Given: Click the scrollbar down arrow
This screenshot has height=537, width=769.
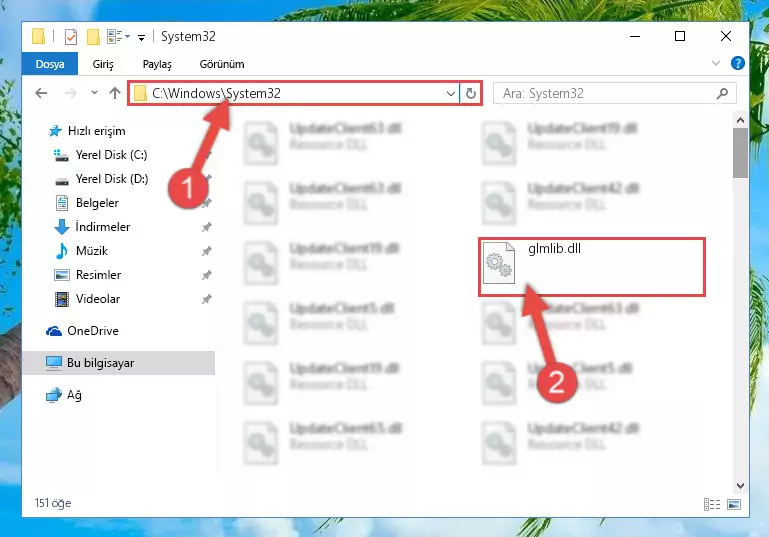Looking at the screenshot, I should (740, 486).
